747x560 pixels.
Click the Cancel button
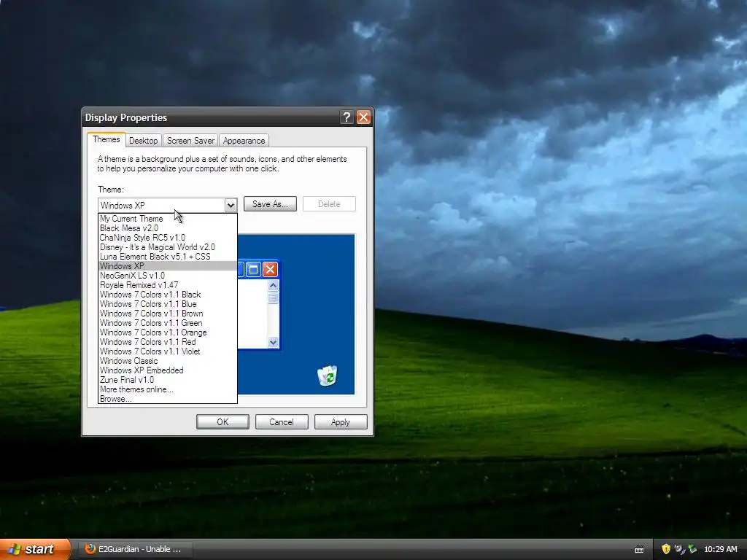pos(282,422)
